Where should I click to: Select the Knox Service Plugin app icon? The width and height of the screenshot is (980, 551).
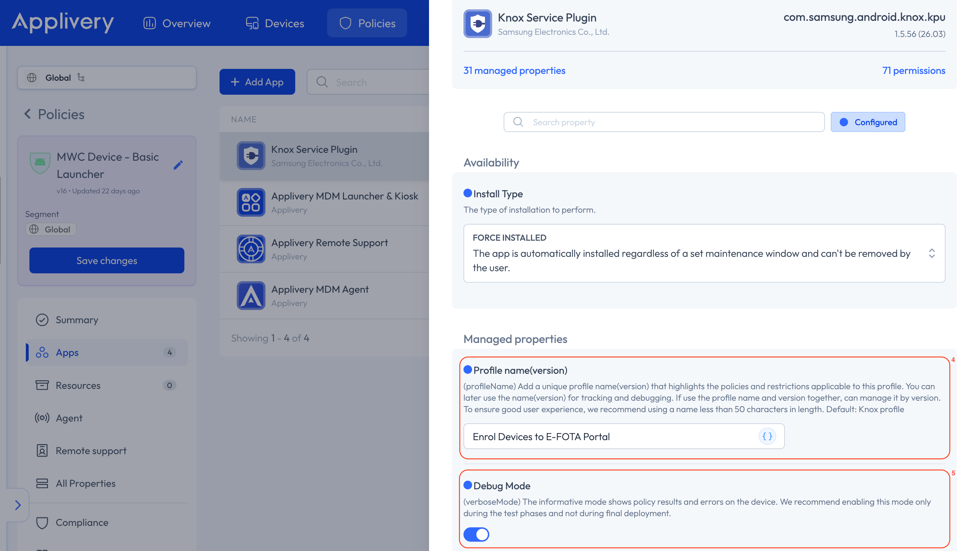point(251,156)
